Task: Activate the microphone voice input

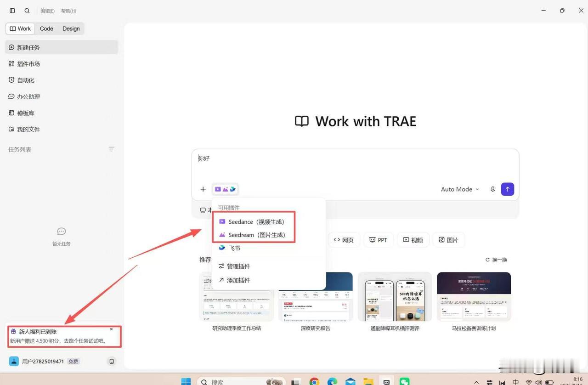Action: (x=493, y=189)
